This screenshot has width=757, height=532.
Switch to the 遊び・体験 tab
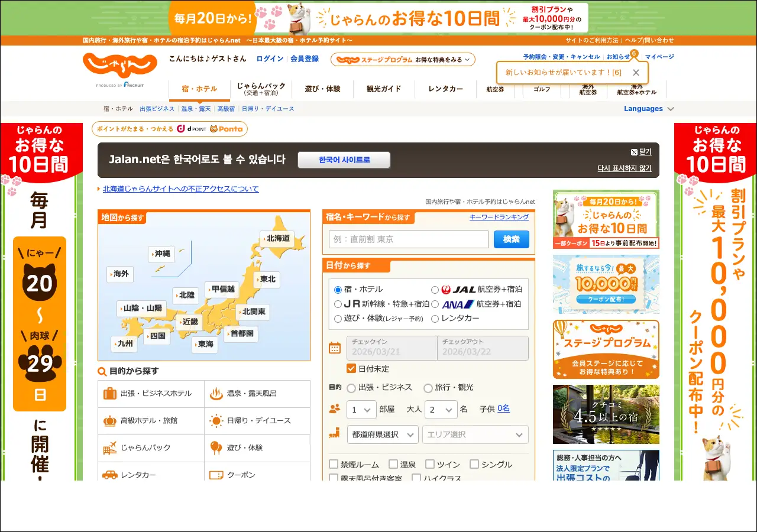[322, 89]
